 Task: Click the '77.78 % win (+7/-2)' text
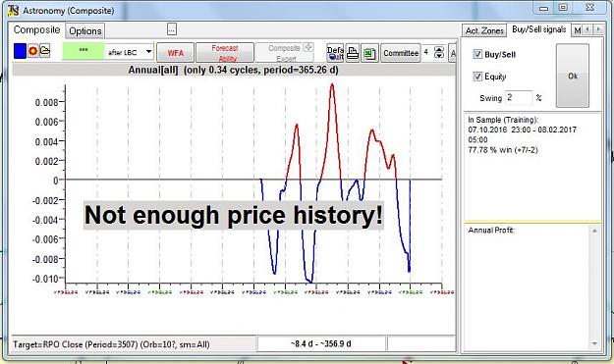tap(503, 150)
